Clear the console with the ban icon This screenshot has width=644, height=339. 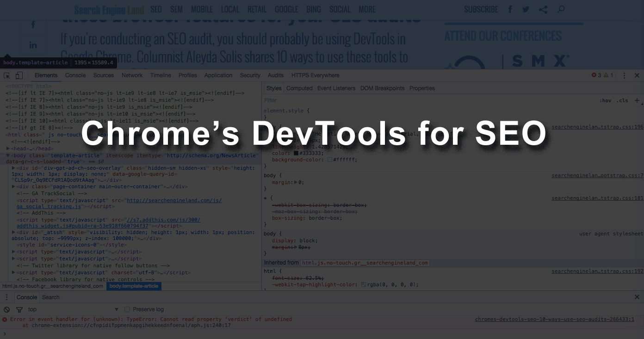6,309
